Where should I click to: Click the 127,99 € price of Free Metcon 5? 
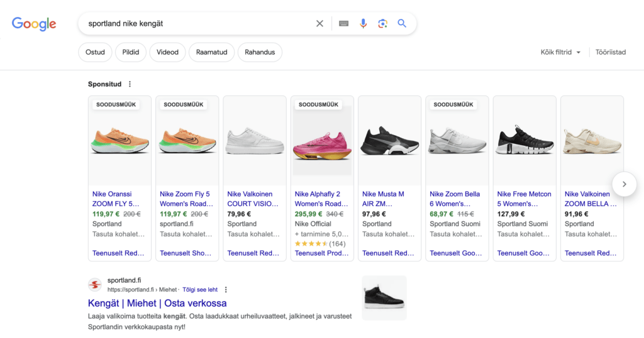pyautogui.click(x=511, y=214)
